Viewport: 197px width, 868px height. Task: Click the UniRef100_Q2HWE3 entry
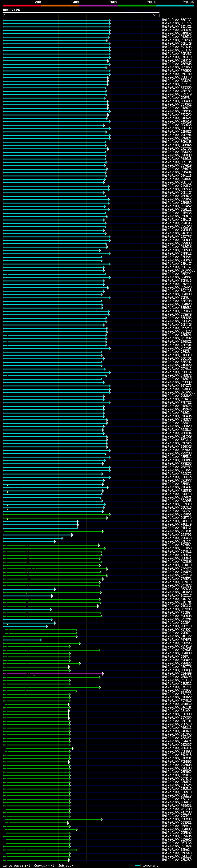coord(177,132)
